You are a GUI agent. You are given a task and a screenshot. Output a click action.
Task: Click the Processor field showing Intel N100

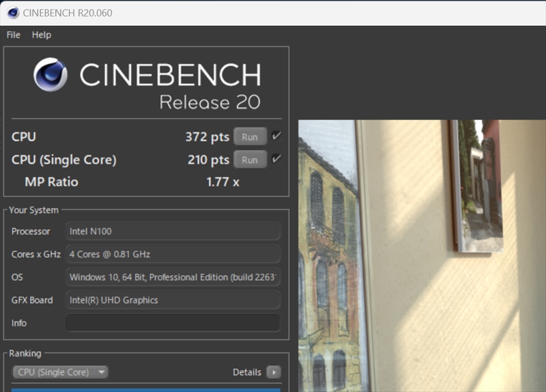(x=173, y=231)
